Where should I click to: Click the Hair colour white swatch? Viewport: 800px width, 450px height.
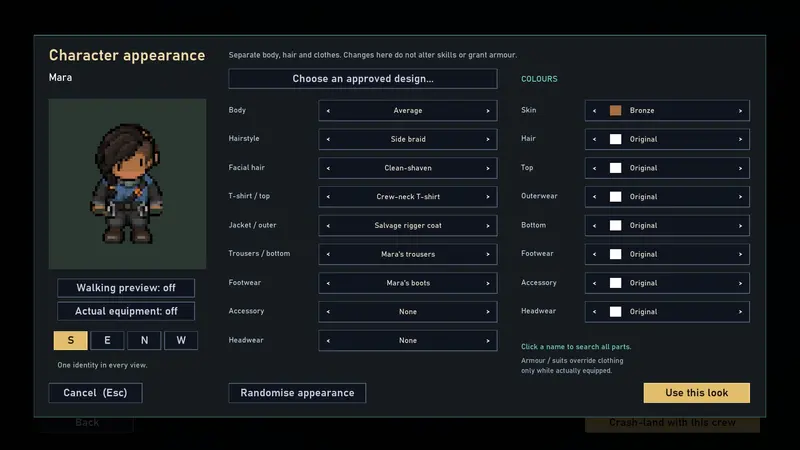click(615, 139)
